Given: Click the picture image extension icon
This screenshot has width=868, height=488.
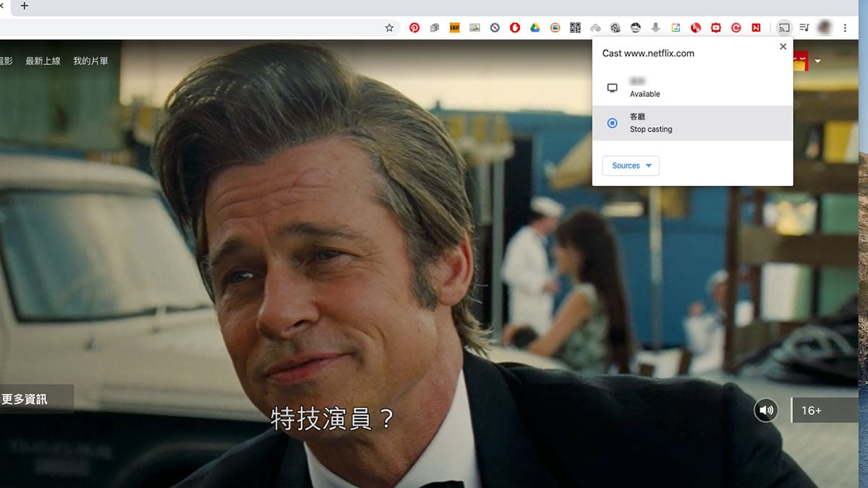Looking at the screenshot, I should [x=475, y=27].
